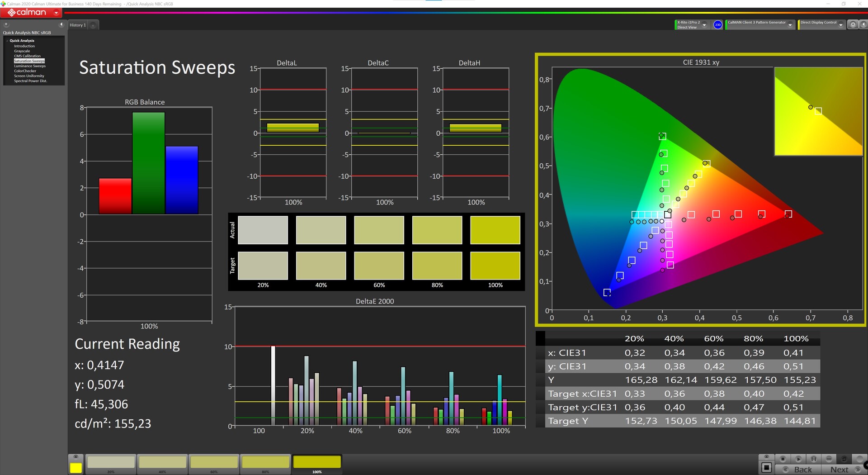Screen dimensions: 868x475
Task: Add a new history tab with plus
Action: [93, 25]
